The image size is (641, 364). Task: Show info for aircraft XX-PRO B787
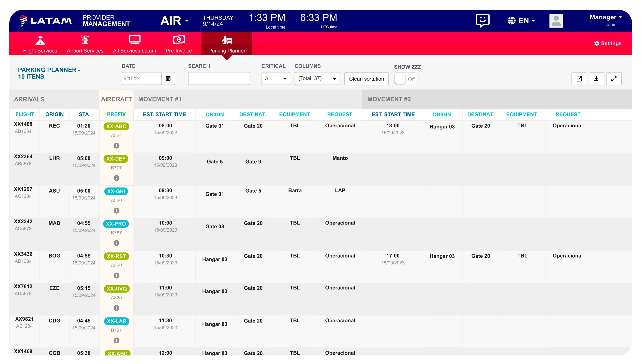[x=116, y=243]
